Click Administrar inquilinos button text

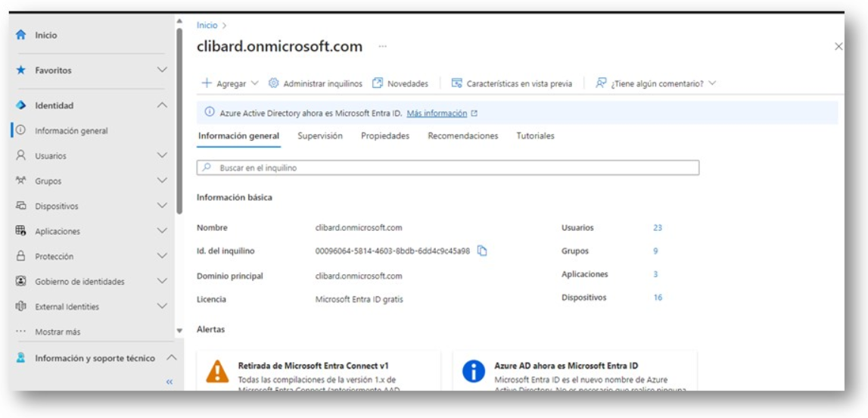tap(322, 83)
